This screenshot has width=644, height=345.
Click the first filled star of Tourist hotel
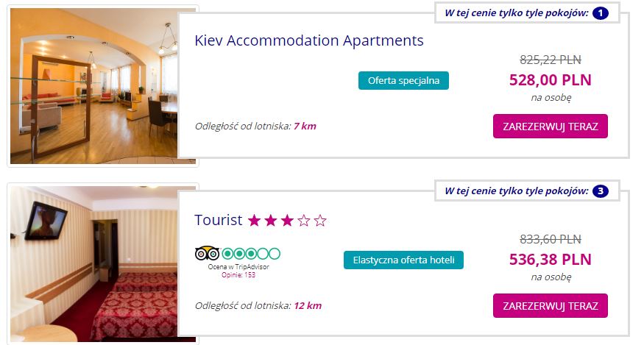(255, 221)
